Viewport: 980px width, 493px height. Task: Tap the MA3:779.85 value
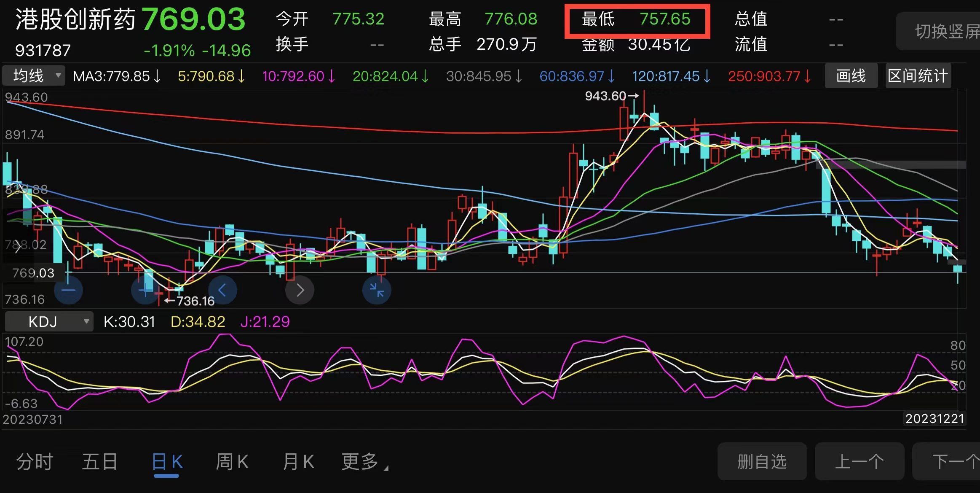tap(117, 76)
